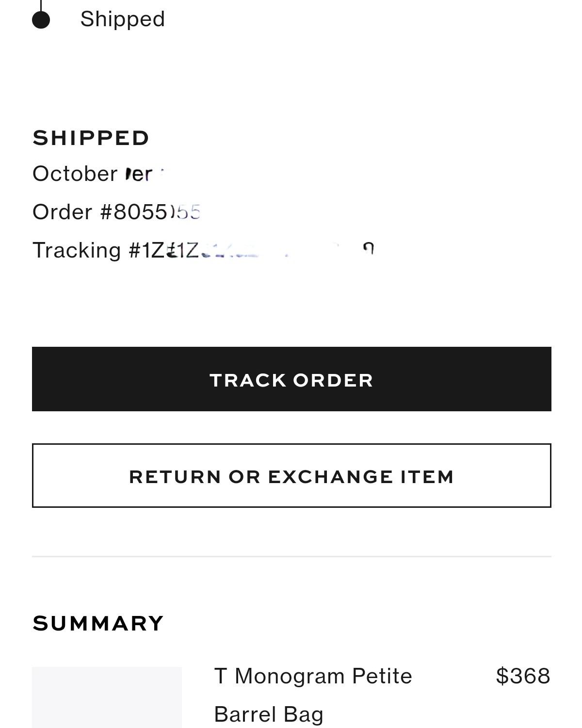Click the word Order in shipment details

click(x=62, y=212)
